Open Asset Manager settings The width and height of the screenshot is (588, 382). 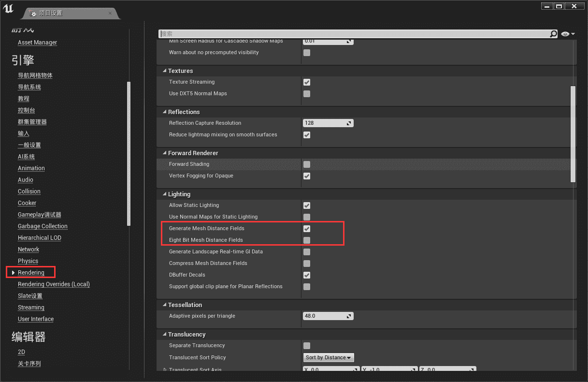[x=37, y=43]
